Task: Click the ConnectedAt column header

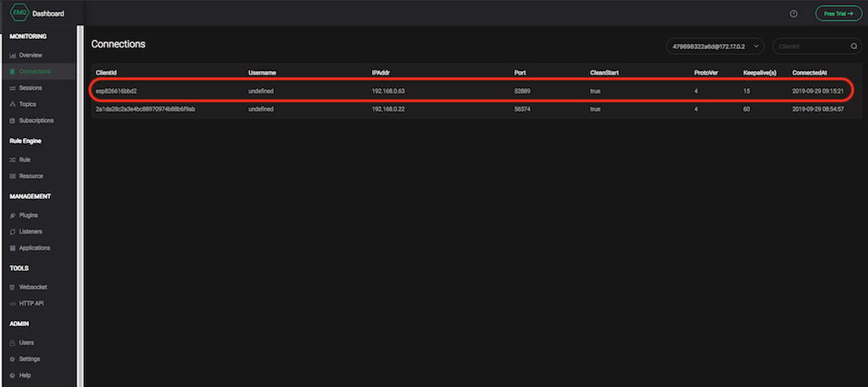Action: click(x=810, y=73)
